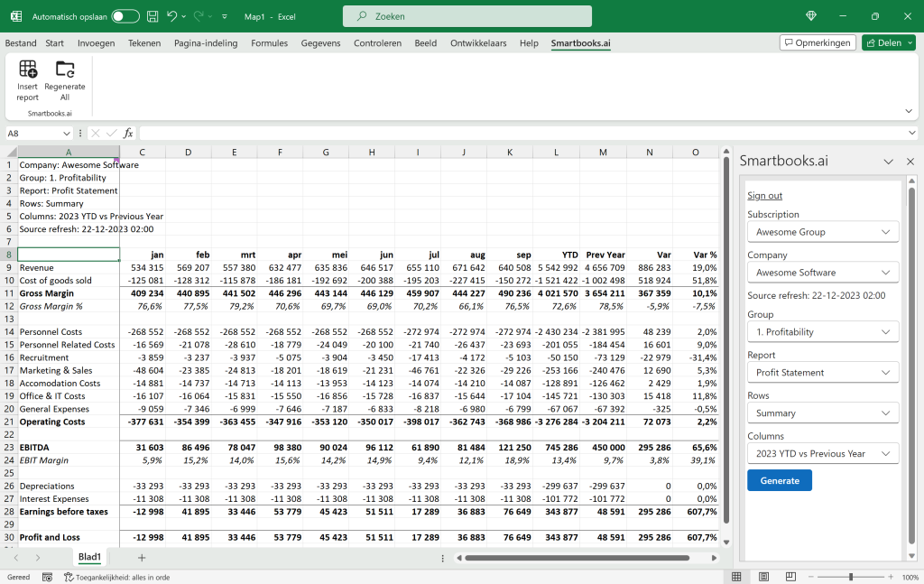
Task: Toggle Automatisch opslaan switch
Action: click(x=125, y=16)
